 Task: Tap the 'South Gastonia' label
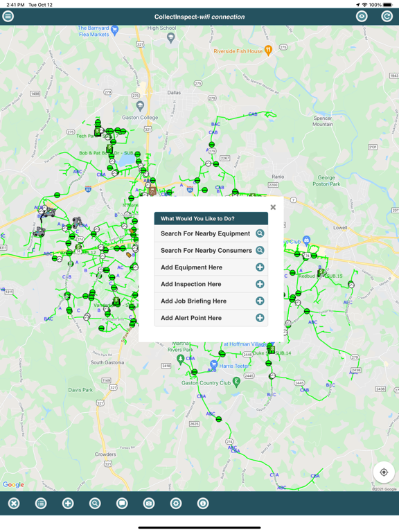[x=107, y=362]
